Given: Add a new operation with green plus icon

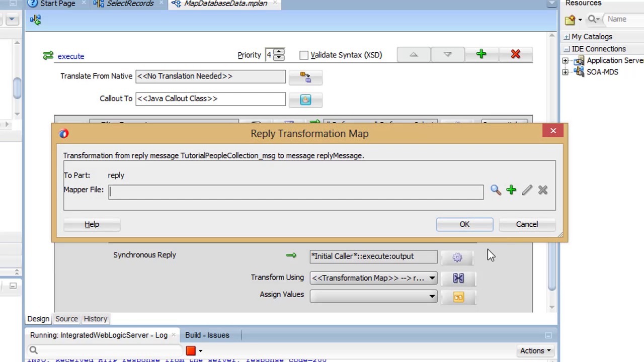Looking at the screenshot, I should 481,54.
